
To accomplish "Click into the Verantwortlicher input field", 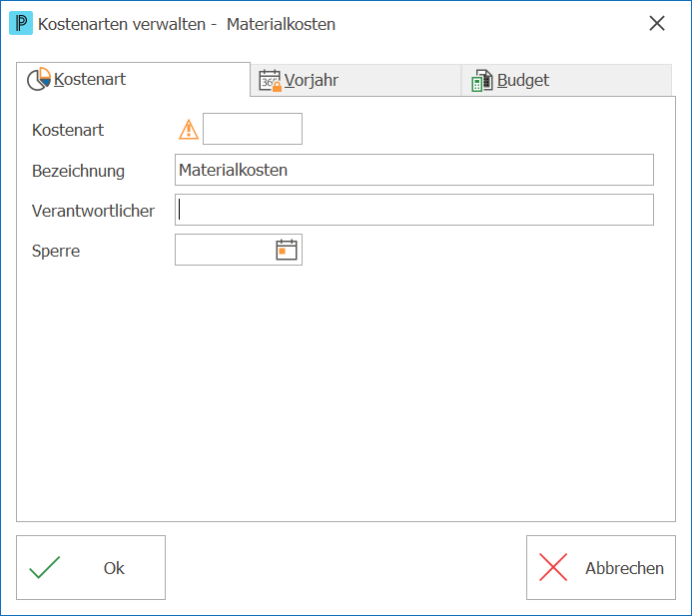I will click(414, 210).
